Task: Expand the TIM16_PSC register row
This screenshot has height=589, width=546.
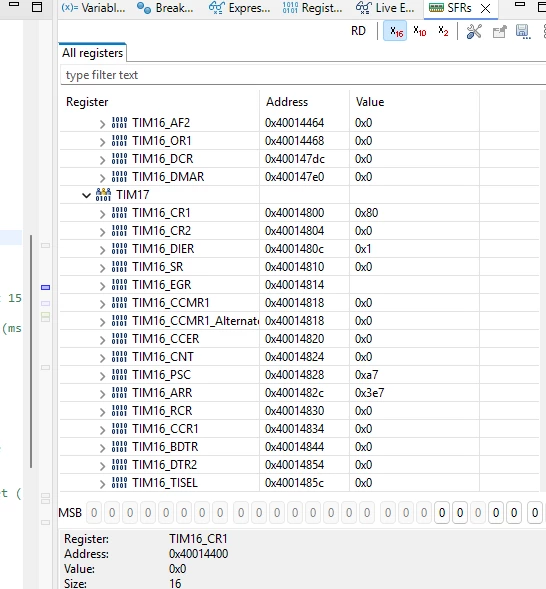Action: [x=102, y=375]
